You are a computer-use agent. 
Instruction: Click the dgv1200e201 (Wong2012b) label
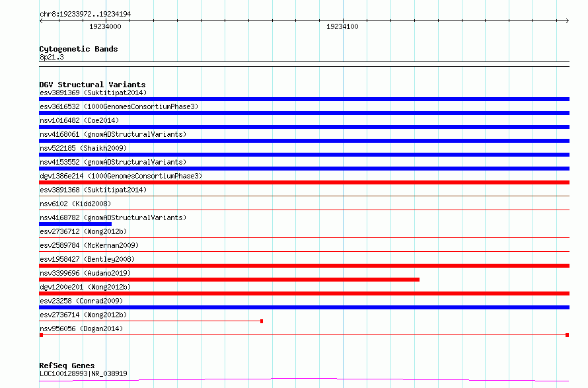85,287
